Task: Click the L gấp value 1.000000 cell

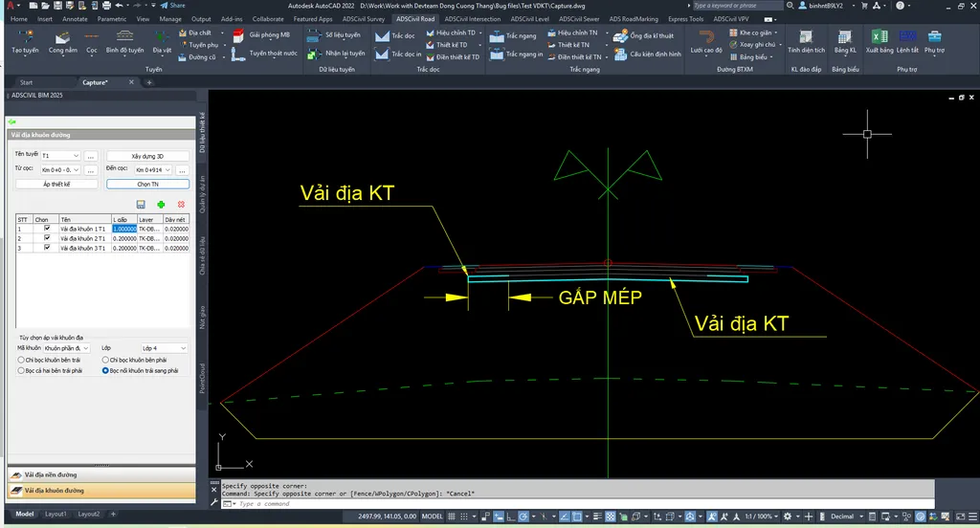Action: point(124,229)
